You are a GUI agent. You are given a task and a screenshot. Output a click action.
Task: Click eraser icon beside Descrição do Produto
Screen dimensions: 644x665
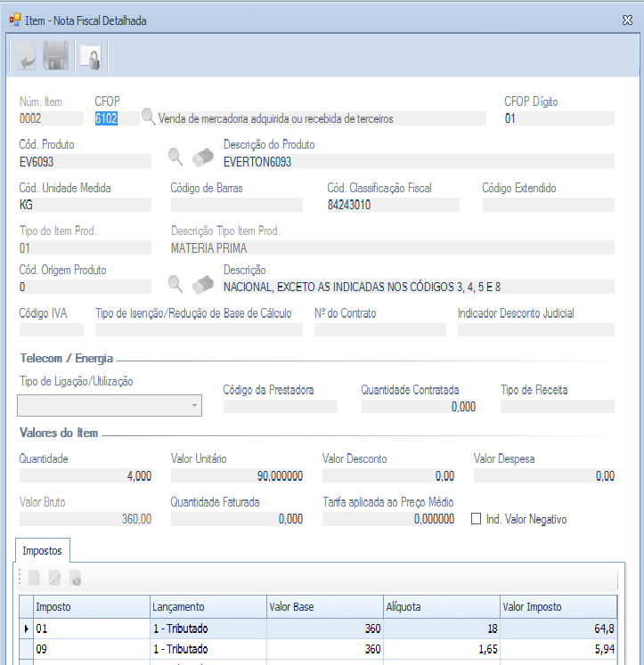pyautogui.click(x=203, y=158)
